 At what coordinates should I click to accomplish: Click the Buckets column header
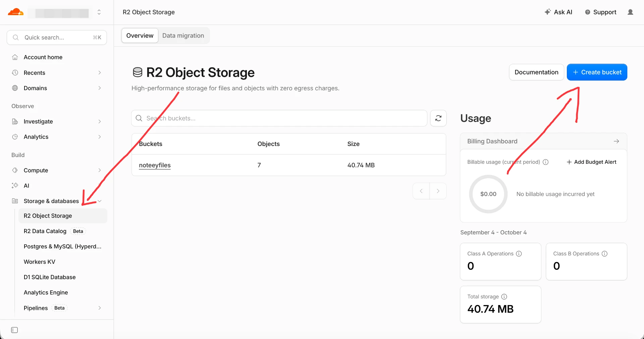(151, 144)
